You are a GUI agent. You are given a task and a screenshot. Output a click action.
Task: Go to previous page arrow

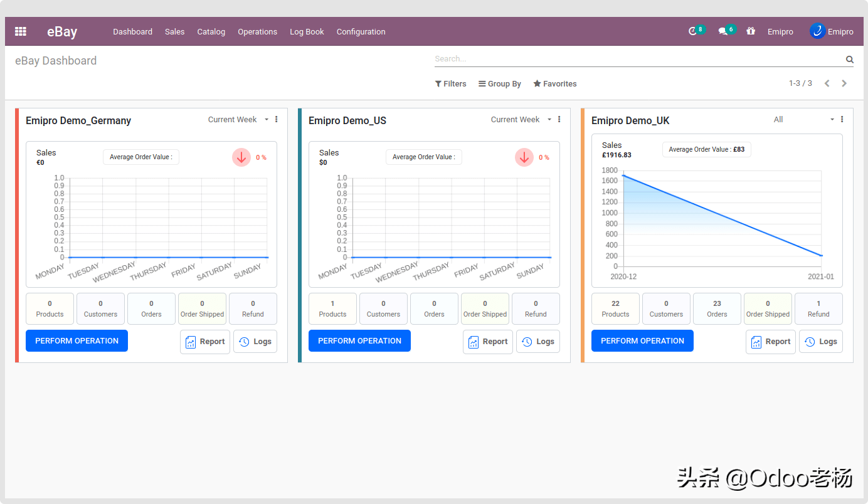click(x=827, y=83)
